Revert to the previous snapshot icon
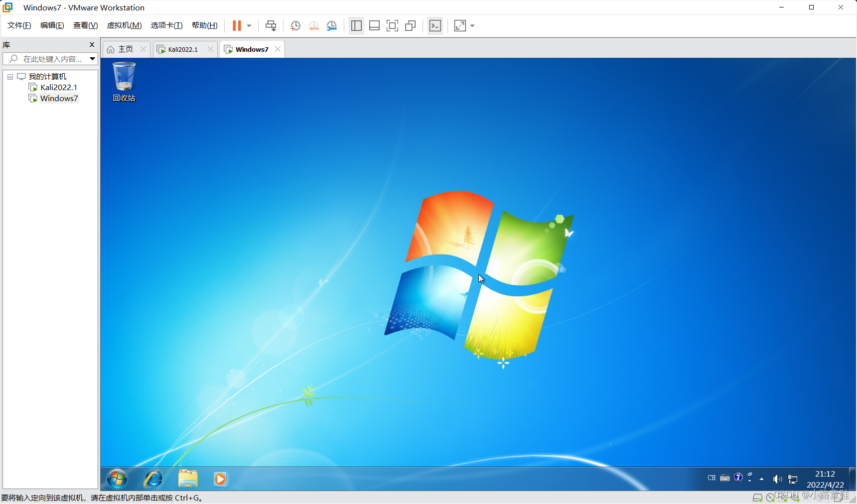 click(x=313, y=25)
